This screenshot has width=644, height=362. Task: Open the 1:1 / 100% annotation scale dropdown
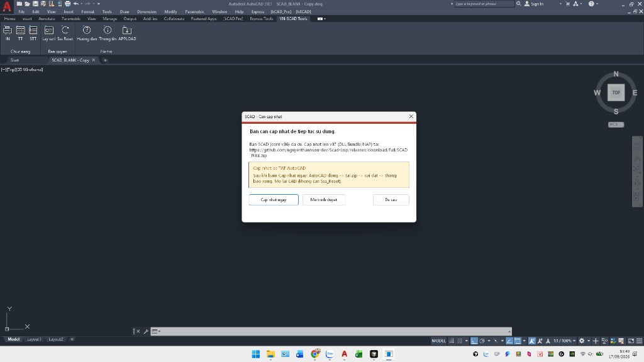(x=565, y=341)
